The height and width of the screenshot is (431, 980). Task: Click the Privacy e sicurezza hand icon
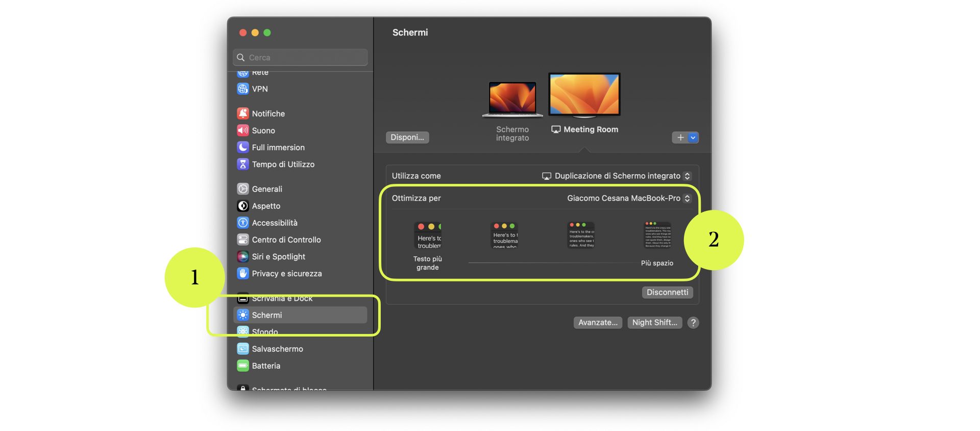[x=243, y=273]
